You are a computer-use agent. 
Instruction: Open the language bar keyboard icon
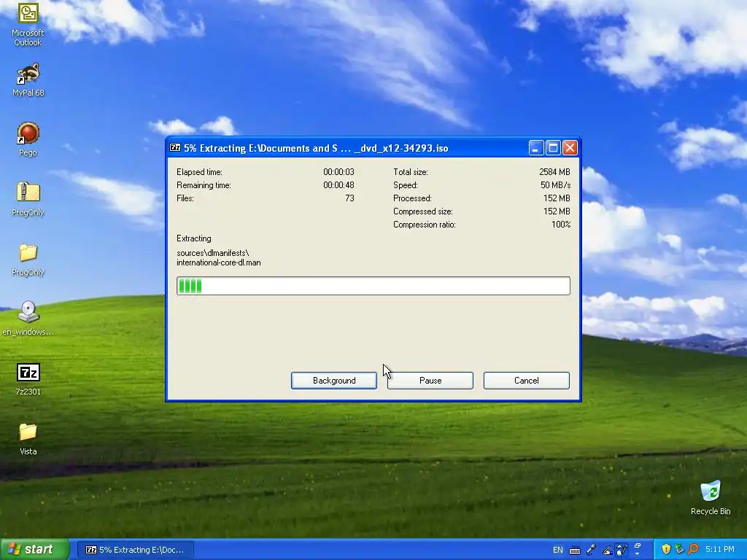575,550
